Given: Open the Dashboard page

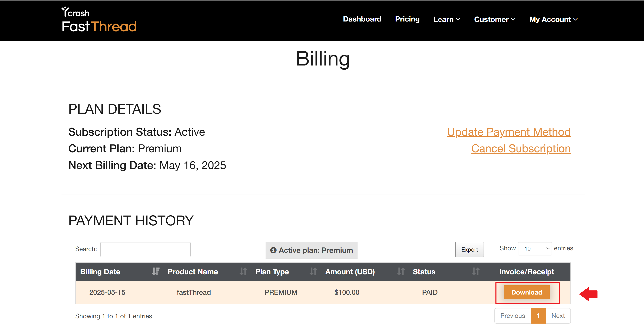Looking at the screenshot, I should [x=362, y=19].
